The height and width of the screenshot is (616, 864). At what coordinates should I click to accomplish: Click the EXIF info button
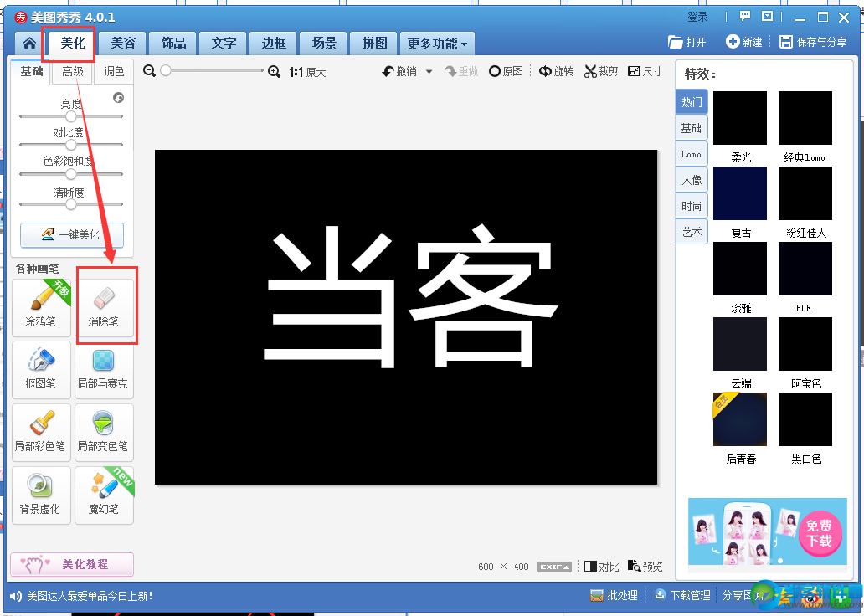click(554, 567)
